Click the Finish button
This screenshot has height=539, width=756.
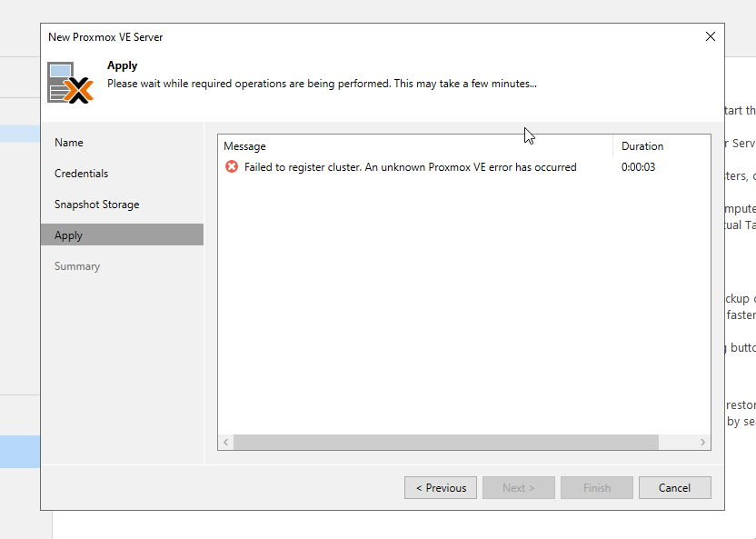[597, 488]
